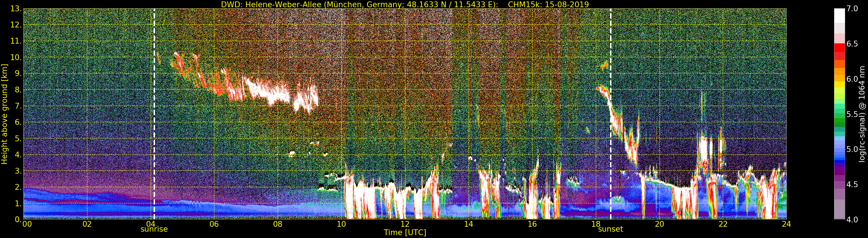The image size is (868, 238).
Task: Click the sunset label below the time axis
Action: (610, 229)
